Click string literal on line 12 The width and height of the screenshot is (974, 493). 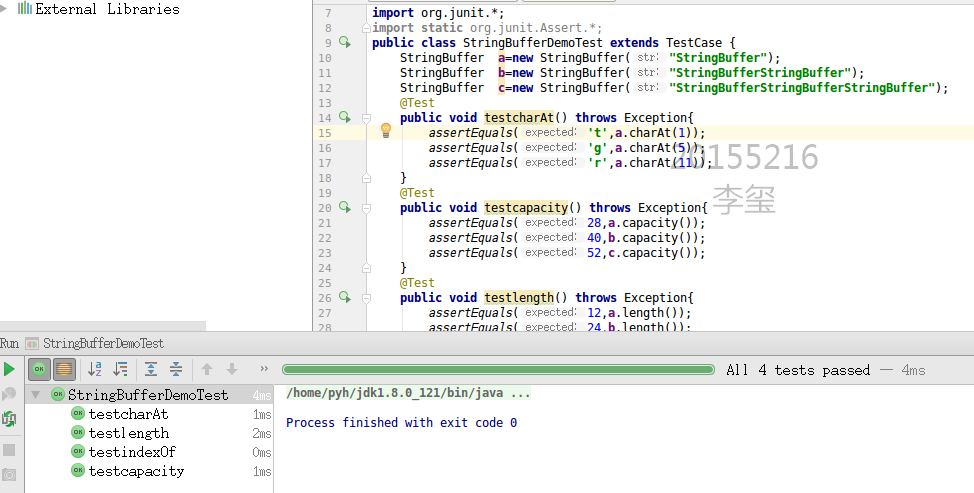point(802,88)
